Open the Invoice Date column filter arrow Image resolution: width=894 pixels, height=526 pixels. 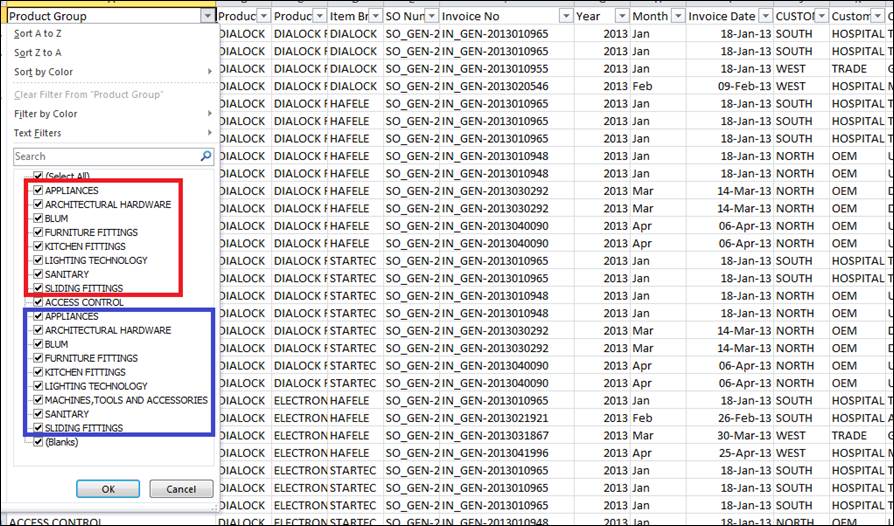766,16
